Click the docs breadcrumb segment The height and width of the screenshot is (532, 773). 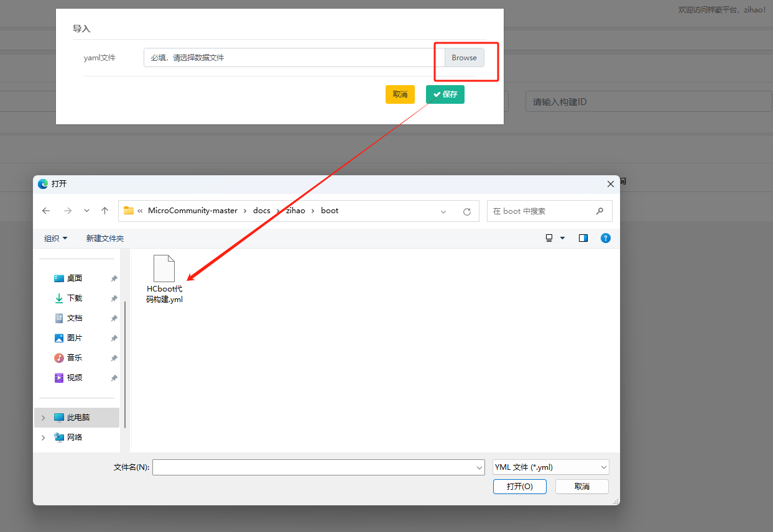[x=262, y=211]
